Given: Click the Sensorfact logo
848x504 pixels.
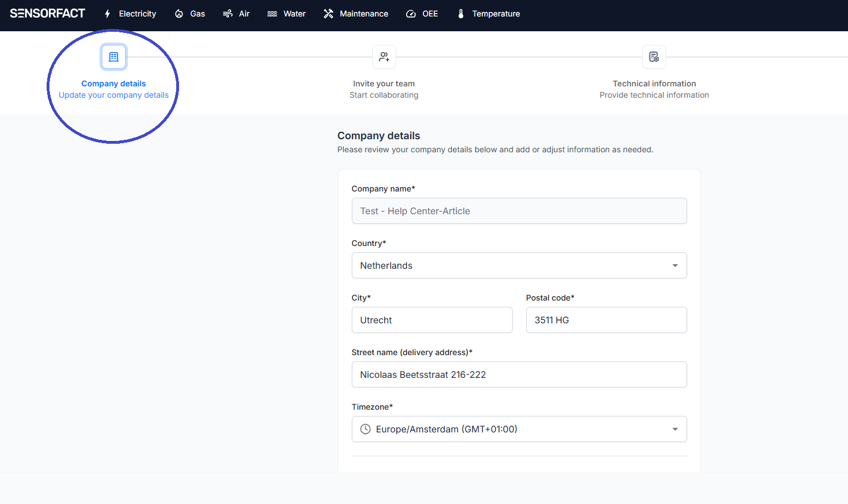Looking at the screenshot, I should pos(48,14).
